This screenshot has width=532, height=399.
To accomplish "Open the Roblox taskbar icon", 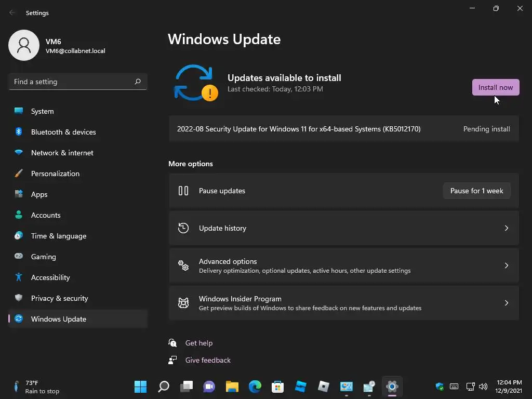I will click(x=323, y=387).
